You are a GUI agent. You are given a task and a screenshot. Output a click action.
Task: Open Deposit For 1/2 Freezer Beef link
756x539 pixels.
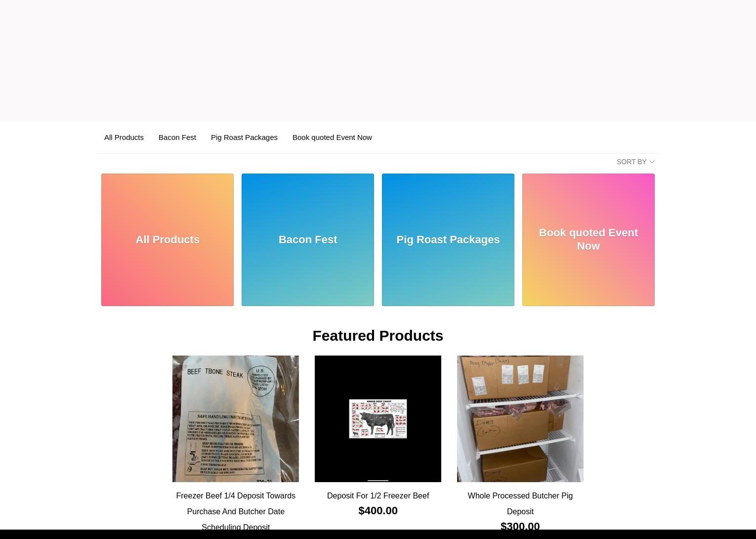pyautogui.click(x=378, y=495)
